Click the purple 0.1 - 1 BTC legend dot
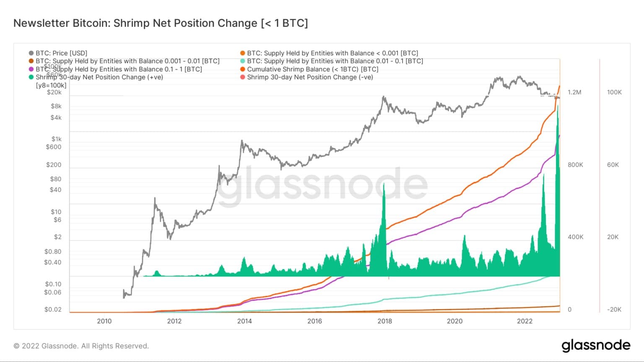The width and height of the screenshot is (644, 362). click(x=31, y=69)
